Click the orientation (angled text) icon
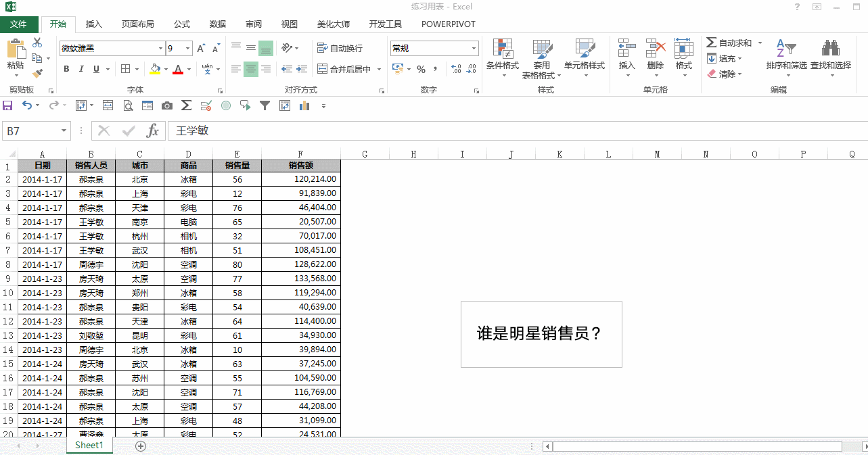868x455 pixels. click(287, 48)
